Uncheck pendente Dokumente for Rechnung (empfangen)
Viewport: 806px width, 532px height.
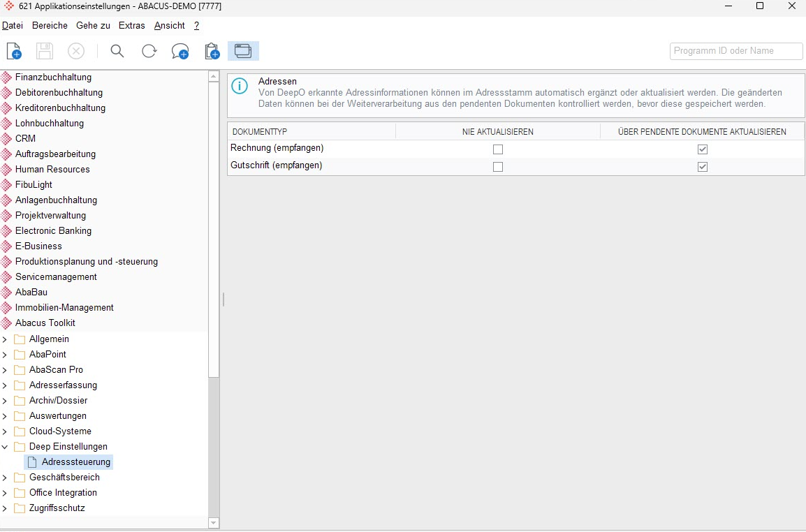[703, 149]
